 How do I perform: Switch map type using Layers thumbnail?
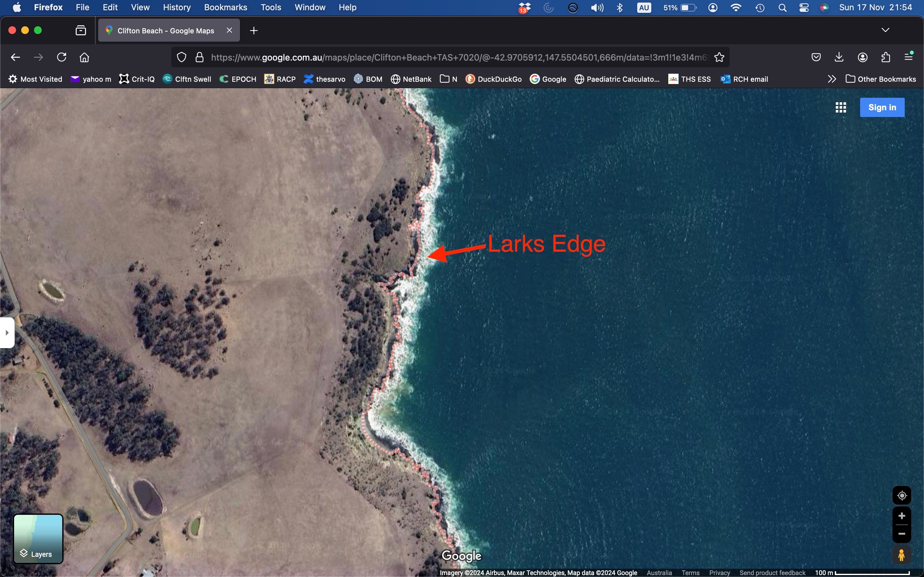[38, 539]
